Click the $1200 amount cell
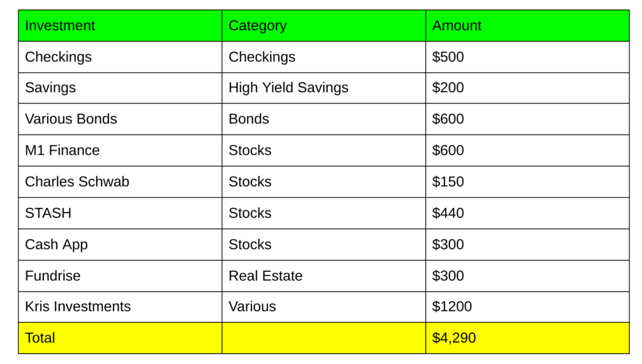Viewport: 642px width, 364px height. pyautogui.click(x=452, y=306)
